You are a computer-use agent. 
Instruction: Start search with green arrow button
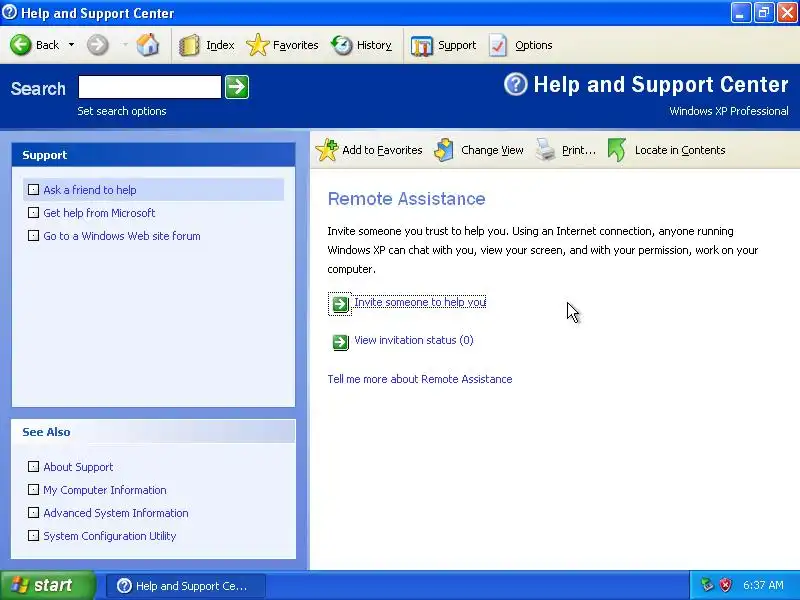tap(237, 87)
